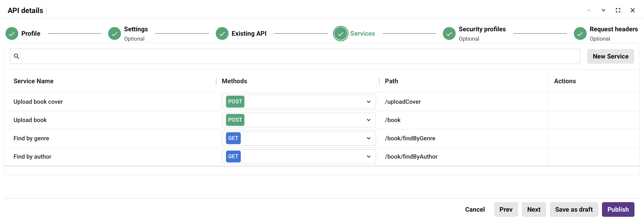
Task: Click the New Service button
Action: 611,56
